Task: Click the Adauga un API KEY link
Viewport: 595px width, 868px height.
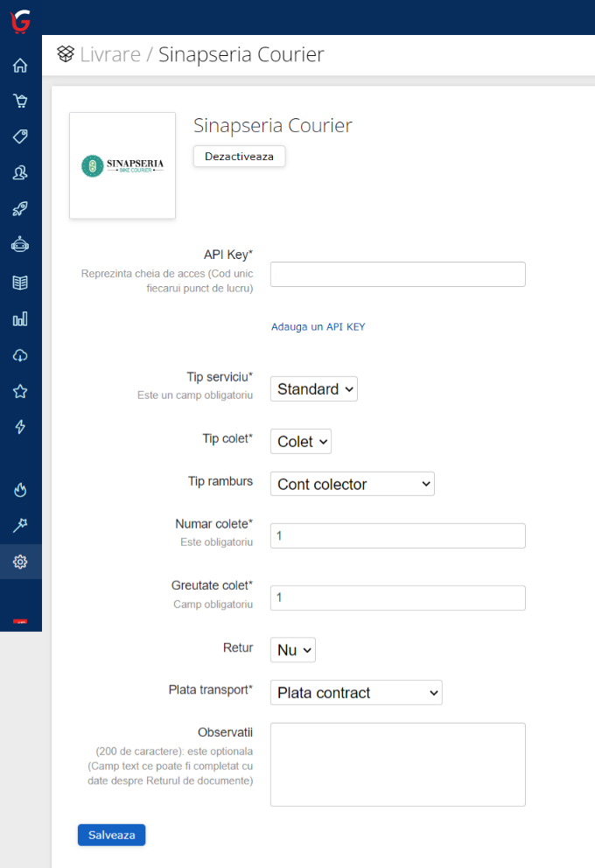Action: click(318, 326)
